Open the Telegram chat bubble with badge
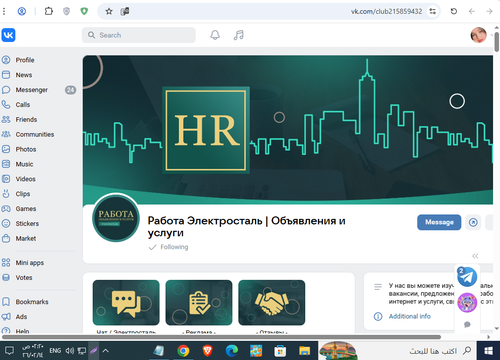 [467, 277]
